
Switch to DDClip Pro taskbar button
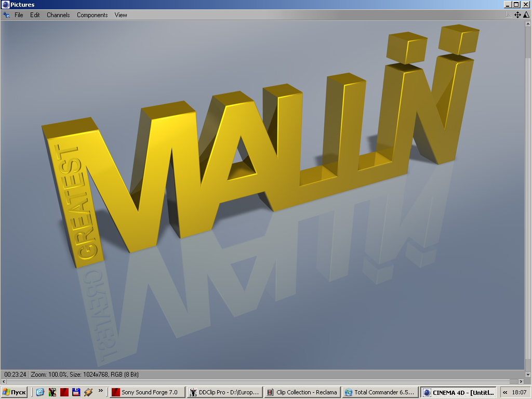[225, 392]
